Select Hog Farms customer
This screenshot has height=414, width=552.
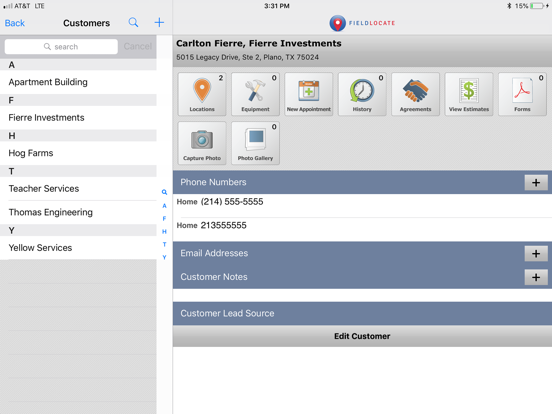click(78, 153)
